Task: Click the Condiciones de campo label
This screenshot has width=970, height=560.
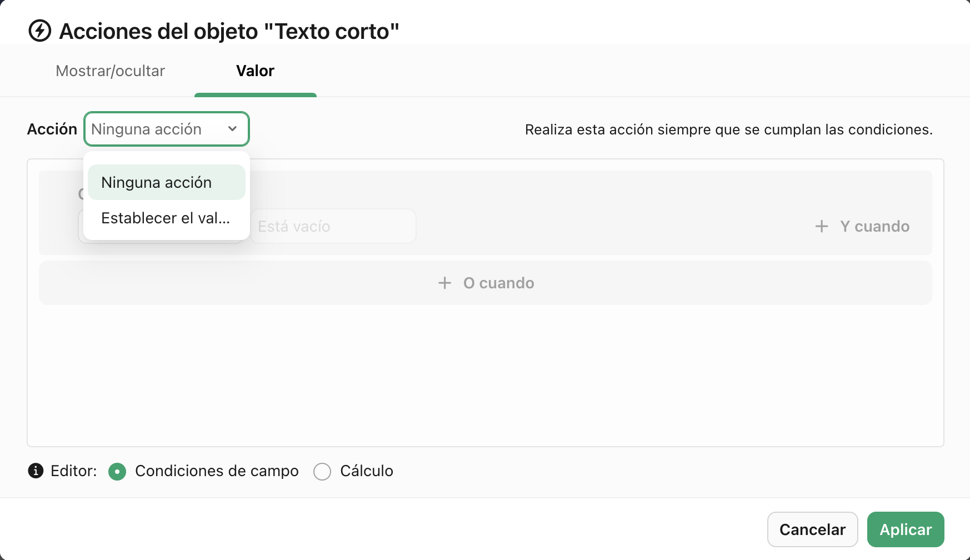Action: 217,471
